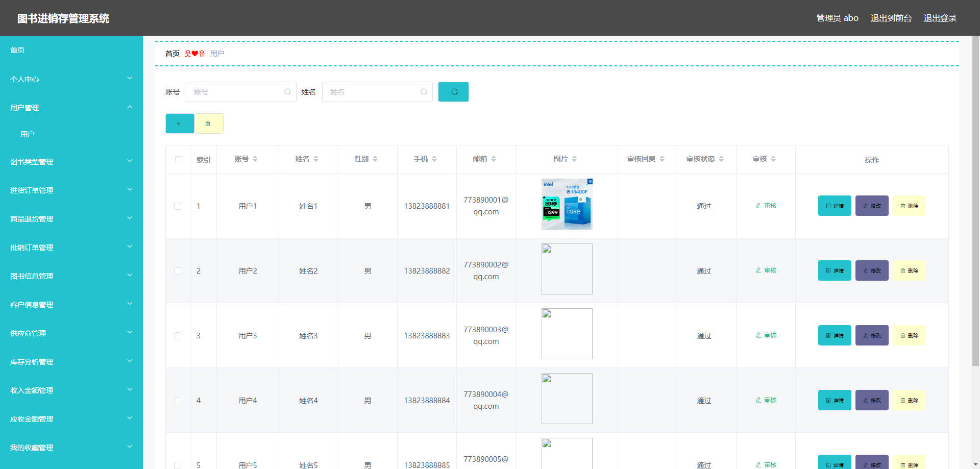This screenshot has width=980, height=469.
Task: Click 修改 edit button for 用户1
Action: 872,206
